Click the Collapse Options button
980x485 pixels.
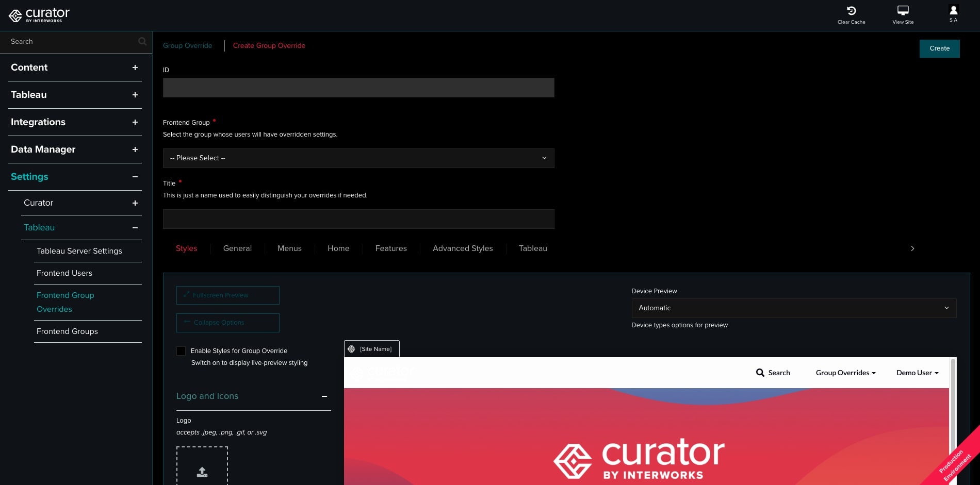(x=228, y=323)
